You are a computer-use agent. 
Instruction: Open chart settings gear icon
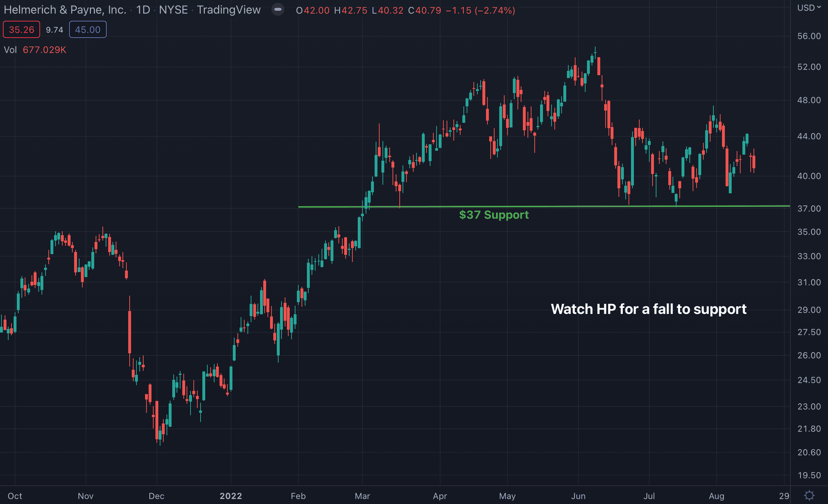click(809, 495)
